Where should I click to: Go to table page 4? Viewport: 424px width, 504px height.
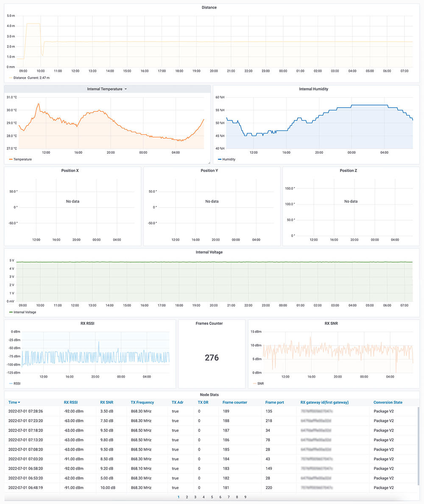204,497
